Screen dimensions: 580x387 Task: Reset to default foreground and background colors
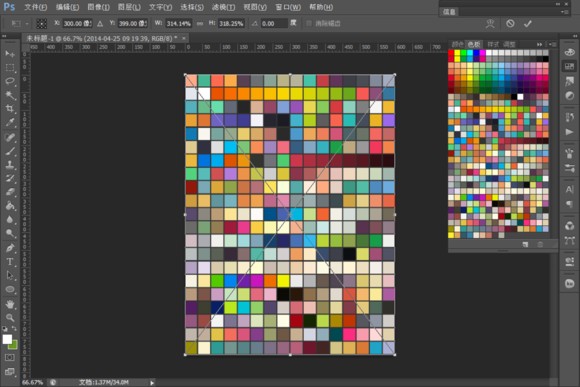(4, 329)
